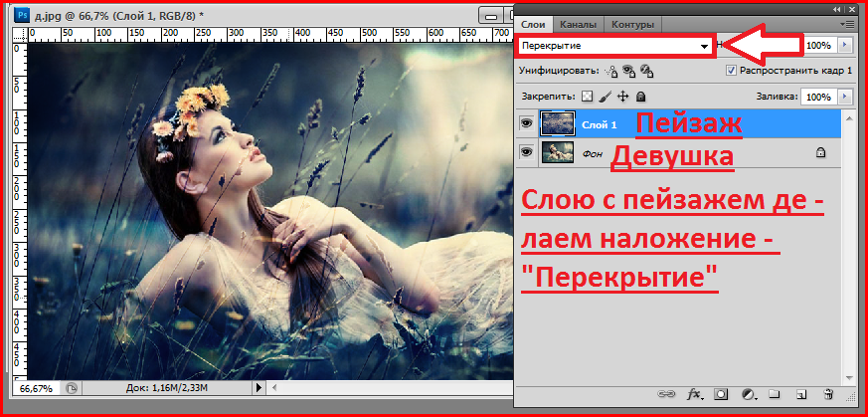The image size is (868, 417).
Task: Toggle Распространить кадр 1 checkbox
Action: click(731, 71)
